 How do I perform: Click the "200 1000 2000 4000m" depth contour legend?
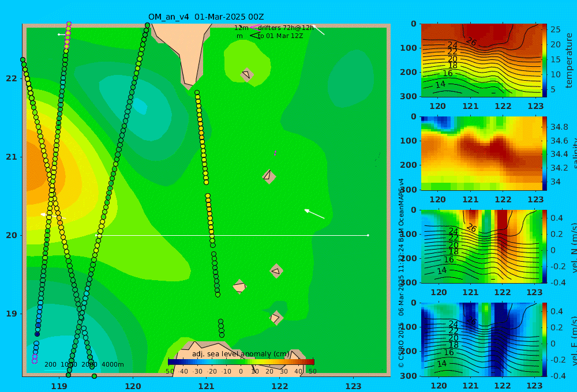[84, 364]
